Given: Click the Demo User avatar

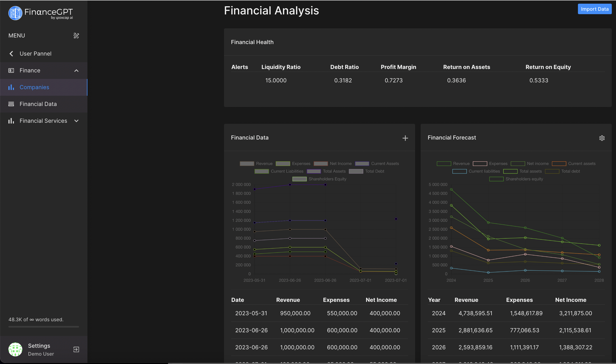Looking at the screenshot, I should coord(15,349).
